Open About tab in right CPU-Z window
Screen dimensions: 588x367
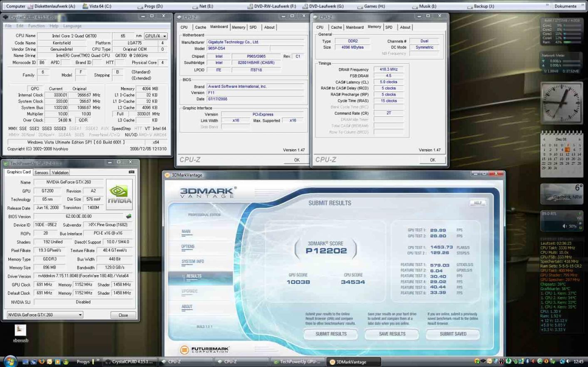coord(405,27)
